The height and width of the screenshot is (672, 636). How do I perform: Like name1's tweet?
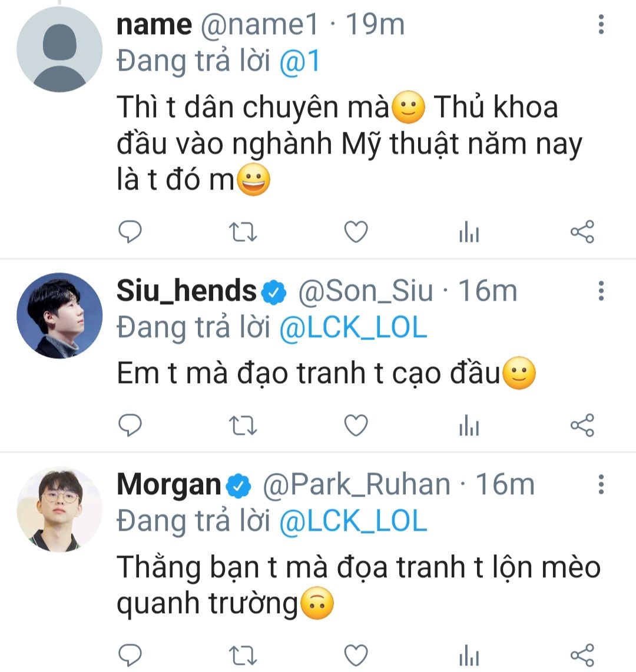356,232
